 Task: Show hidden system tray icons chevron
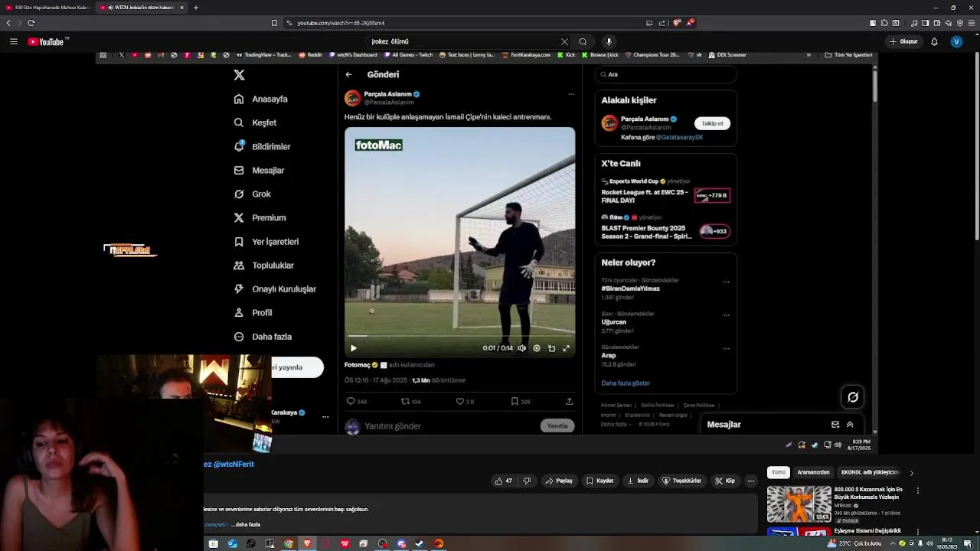(893, 543)
